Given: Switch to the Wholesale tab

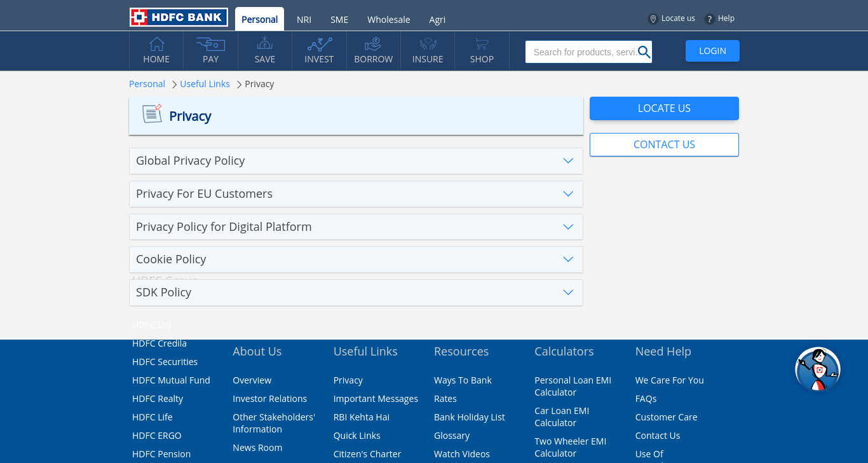Looking at the screenshot, I should (x=389, y=20).
